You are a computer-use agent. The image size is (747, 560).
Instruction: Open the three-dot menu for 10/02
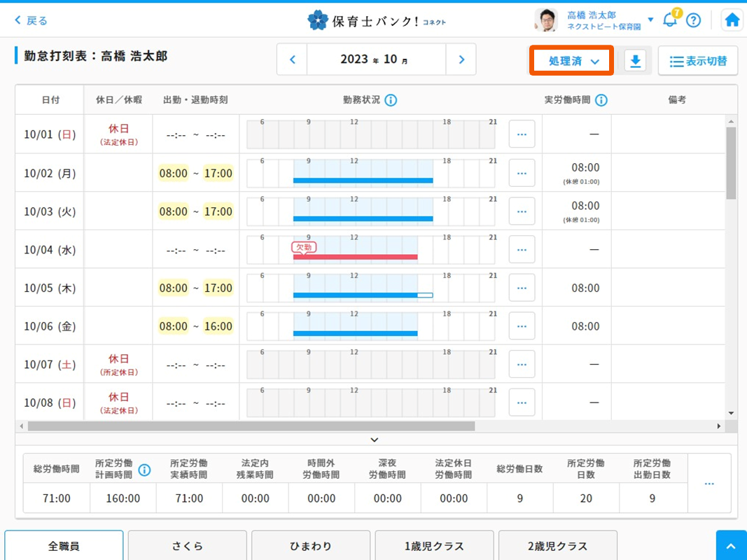(522, 173)
